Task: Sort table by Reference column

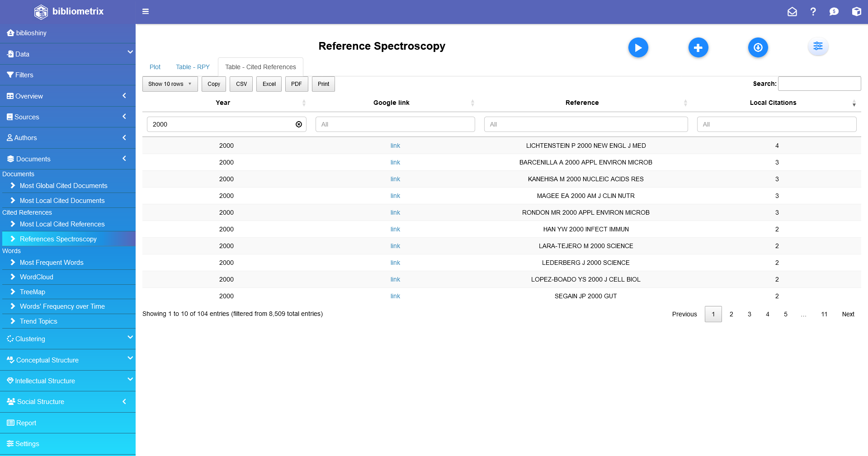Action: (x=582, y=103)
